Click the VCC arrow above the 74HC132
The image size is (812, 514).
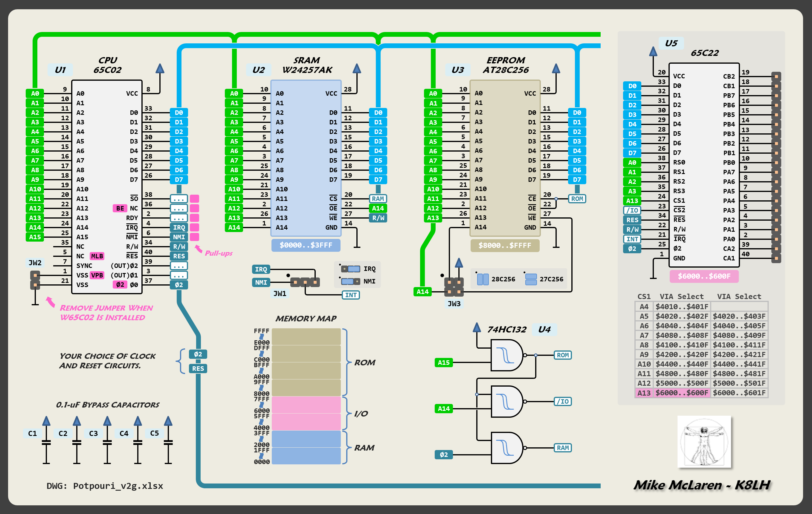(x=477, y=327)
